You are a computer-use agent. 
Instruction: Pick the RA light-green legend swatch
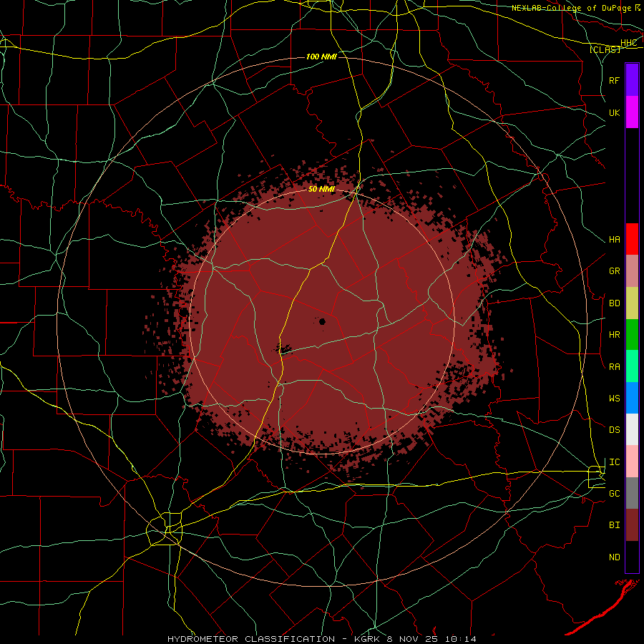[632, 366]
